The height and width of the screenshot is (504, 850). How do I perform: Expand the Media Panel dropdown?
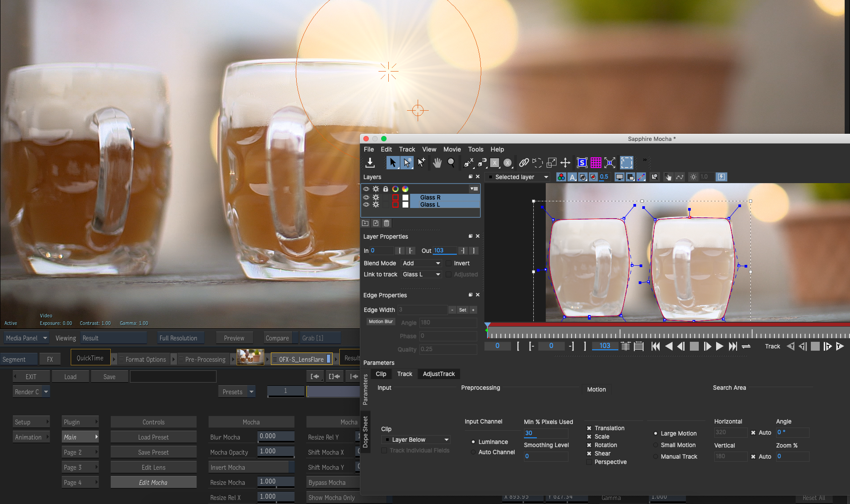pos(26,338)
